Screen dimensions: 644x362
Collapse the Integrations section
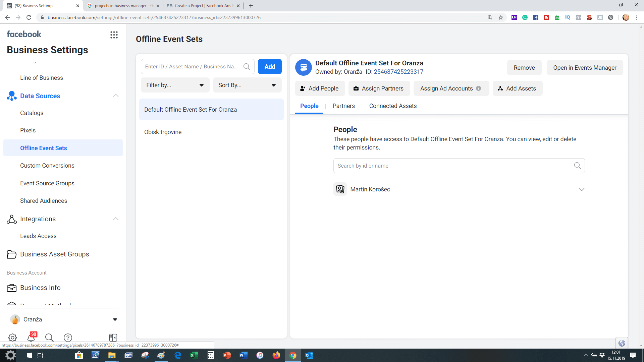pos(116,219)
